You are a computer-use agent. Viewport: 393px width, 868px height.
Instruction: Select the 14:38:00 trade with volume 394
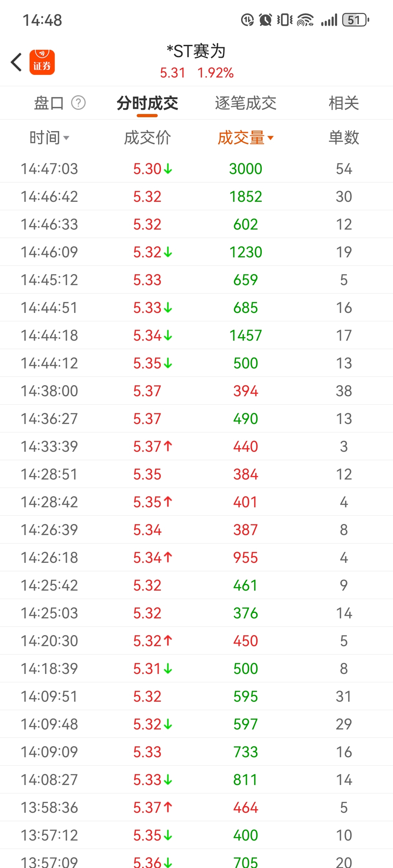coord(196,391)
